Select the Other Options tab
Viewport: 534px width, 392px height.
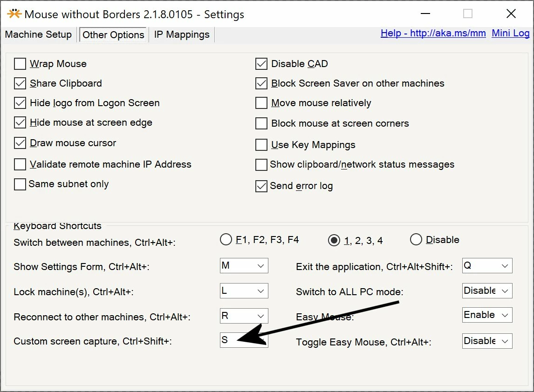(113, 35)
